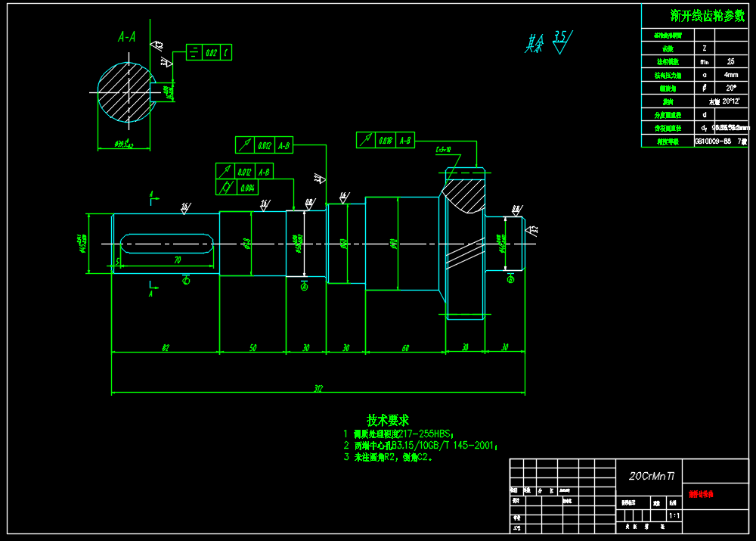This screenshot has height=541, width=756.
Task: Click the 0.02 symmetry tolerance frame
Action: click(209, 52)
